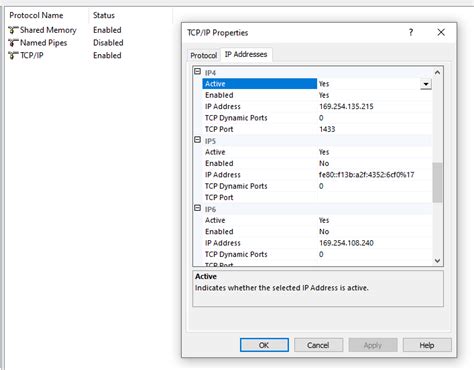Select the IP6 Active property row
This screenshot has width=474, height=370.
click(x=317, y=220)
